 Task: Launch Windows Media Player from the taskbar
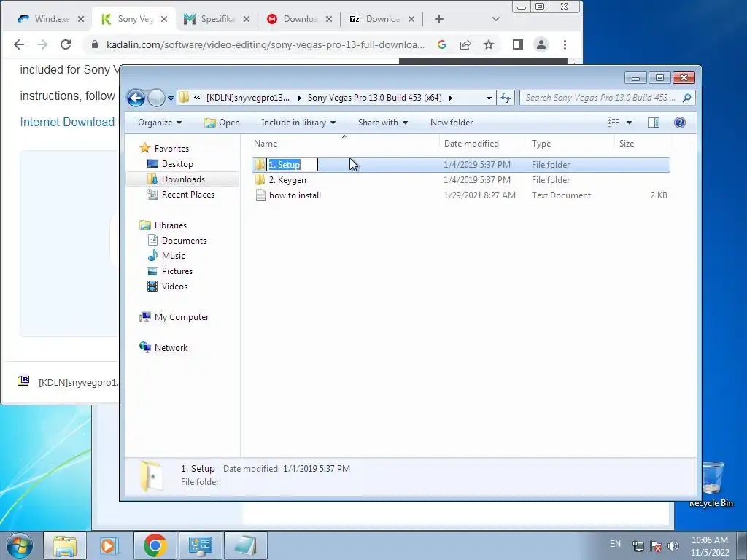[109, 545]
